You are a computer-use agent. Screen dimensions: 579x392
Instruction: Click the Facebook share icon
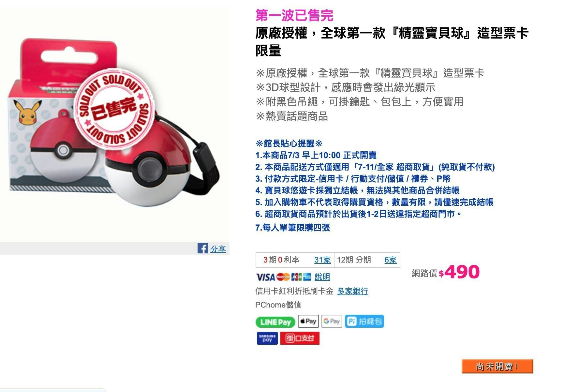[202, 249]
